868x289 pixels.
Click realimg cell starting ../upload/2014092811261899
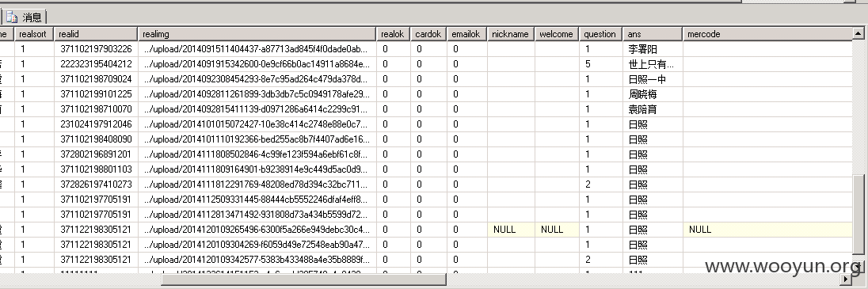(257, 94)
